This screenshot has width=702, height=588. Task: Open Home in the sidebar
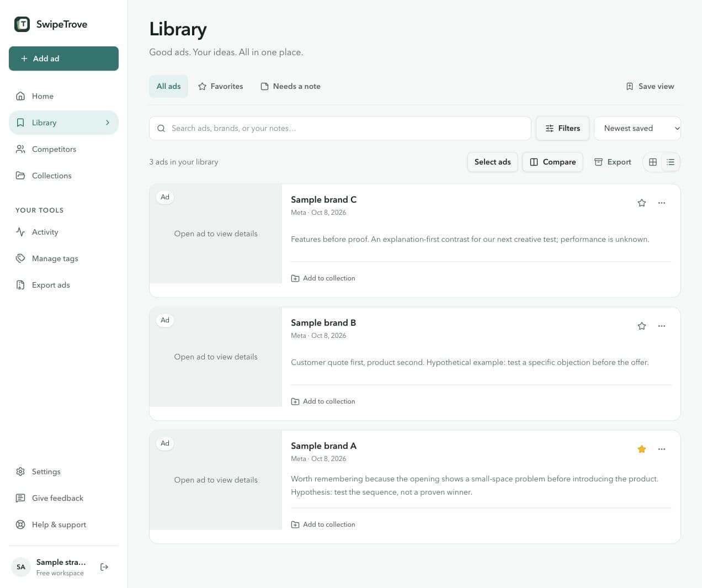[x=63, y=96]
